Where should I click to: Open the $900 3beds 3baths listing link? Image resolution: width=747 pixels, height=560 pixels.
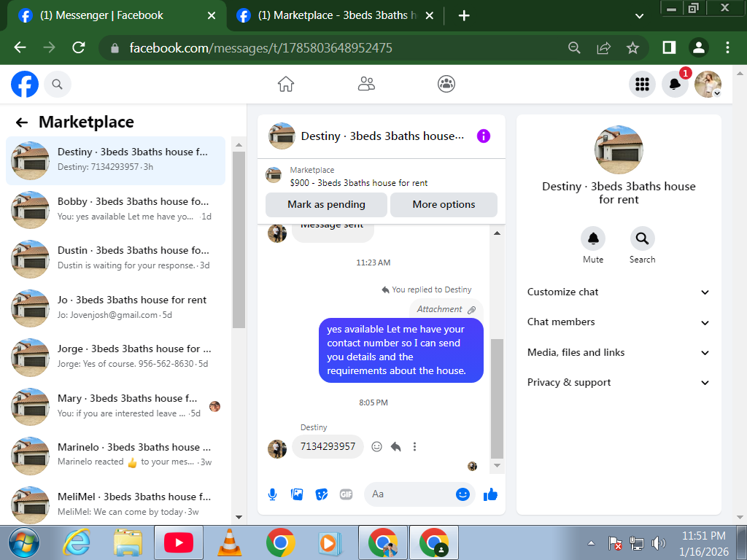click(359, 183)
